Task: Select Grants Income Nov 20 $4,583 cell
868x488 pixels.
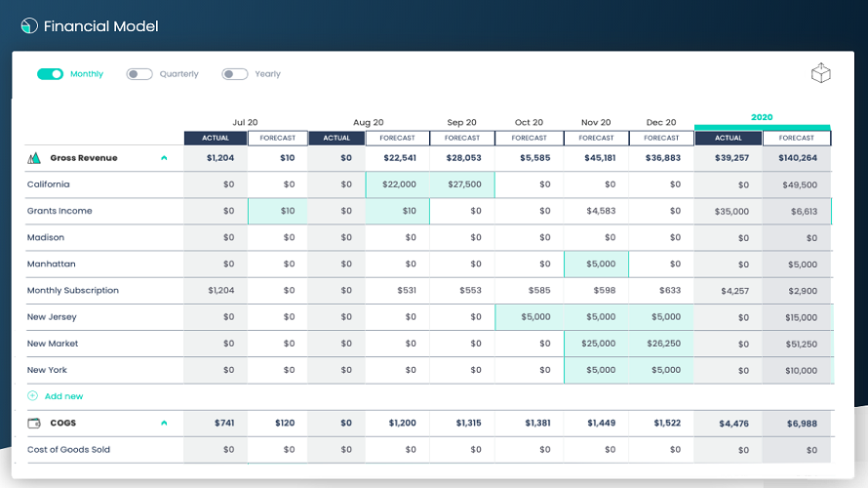Action: 596,211
